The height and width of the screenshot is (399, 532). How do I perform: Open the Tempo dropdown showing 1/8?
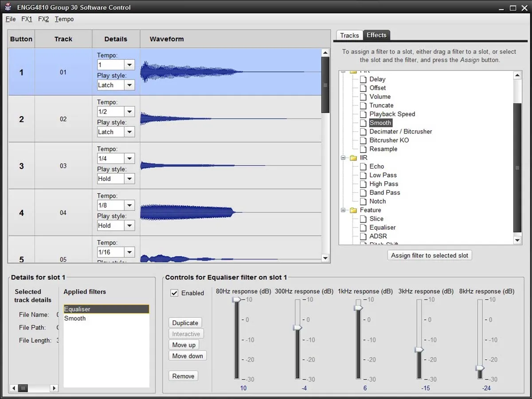coord(129,205)
